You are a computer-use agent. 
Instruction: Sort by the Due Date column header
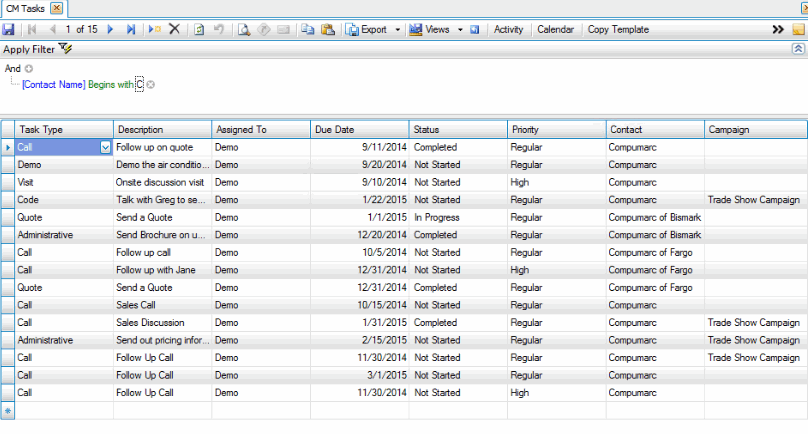pos(358,130)
